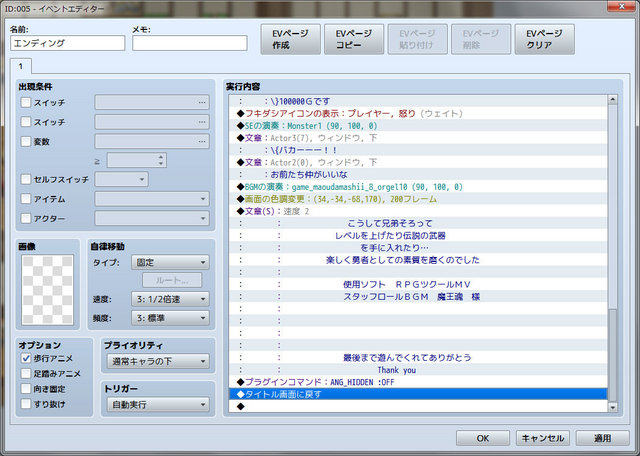Enable the アクター condition checkbox
The height and width of the screenshot is (456, 640).
[x=26, y=218]
